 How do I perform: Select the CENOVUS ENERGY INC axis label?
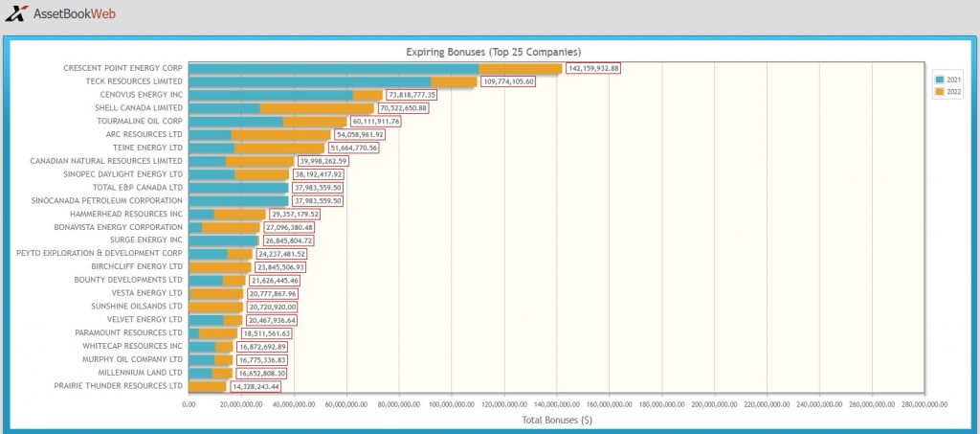[142, 95]
